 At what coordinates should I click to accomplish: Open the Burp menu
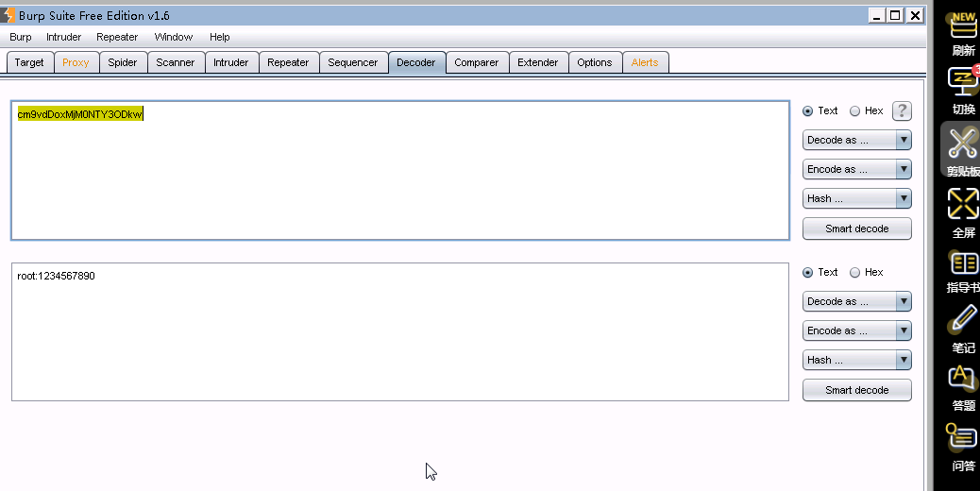[x=21, y=37]
